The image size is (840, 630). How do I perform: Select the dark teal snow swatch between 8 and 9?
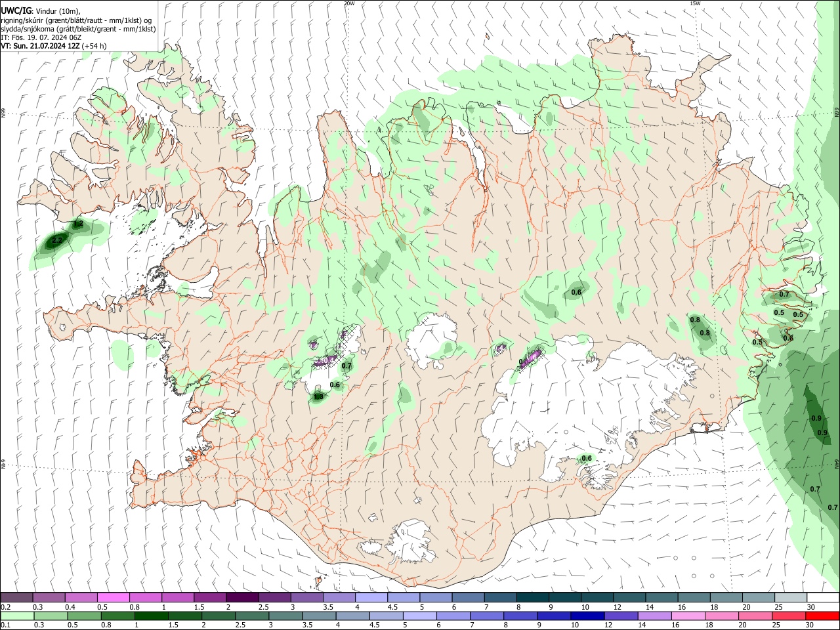click(532, 597)
